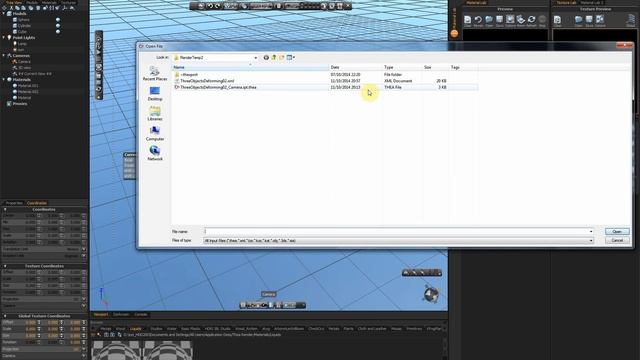Open Network in the dialog sidebar

click(155, 153)
